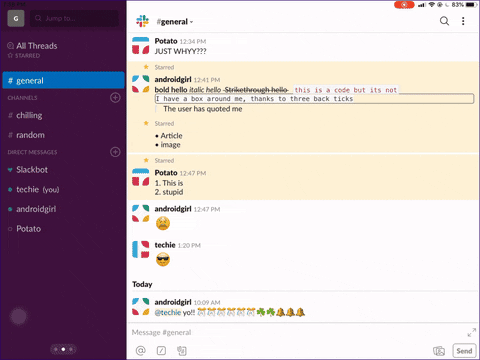Toggle star on Potato's numbered list message

[146, 160]
